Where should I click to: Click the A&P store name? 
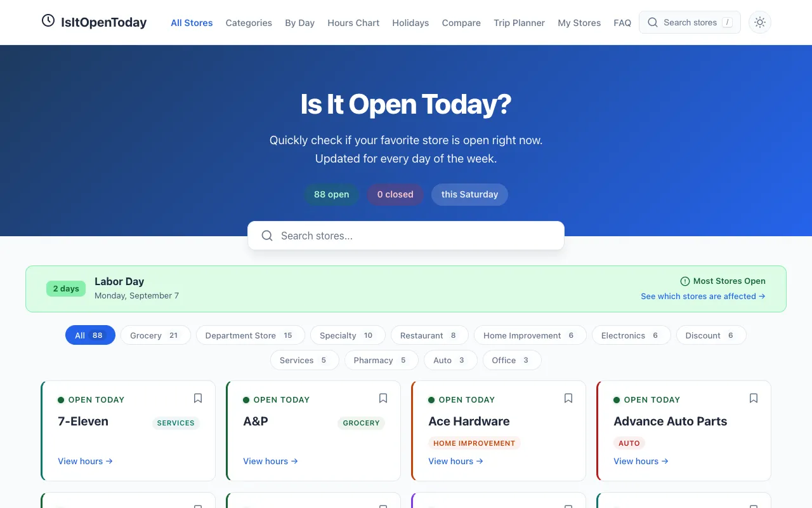[x=256, y=421]
